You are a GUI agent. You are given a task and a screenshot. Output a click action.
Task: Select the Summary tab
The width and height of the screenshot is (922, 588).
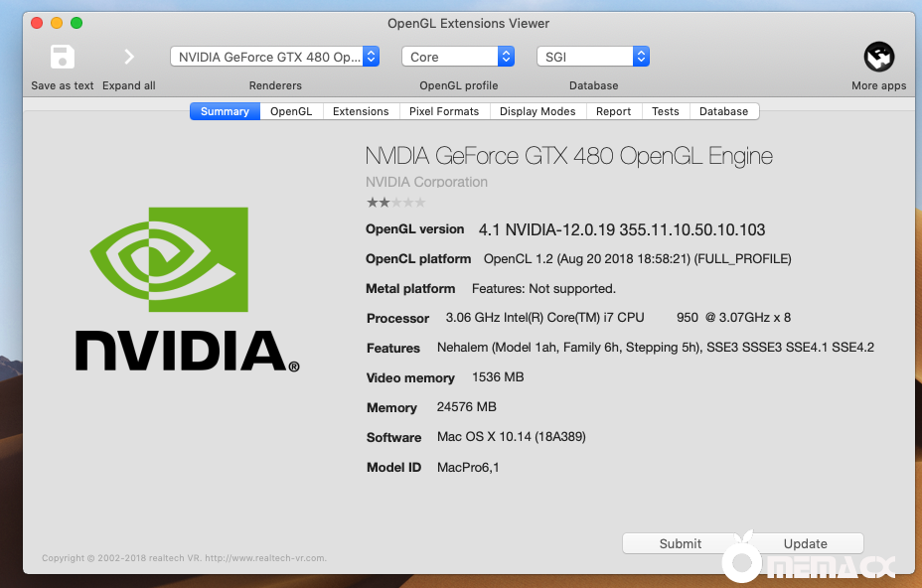225,111
